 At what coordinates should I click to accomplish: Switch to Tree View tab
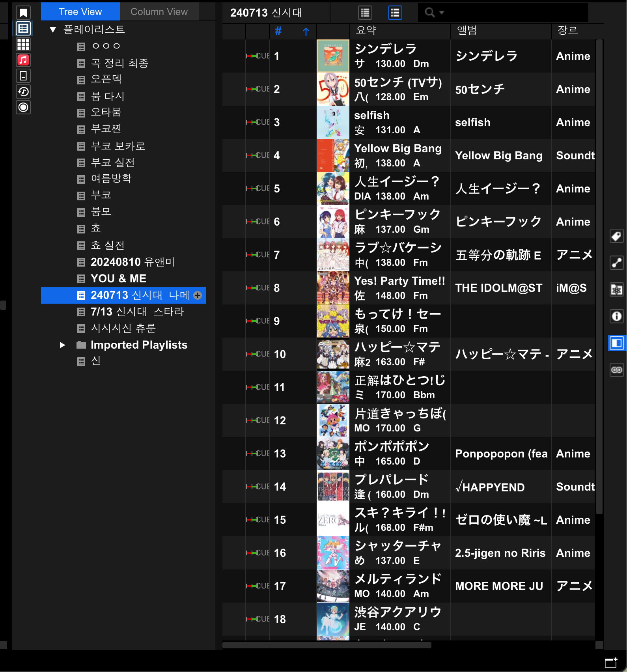point(80,12)
